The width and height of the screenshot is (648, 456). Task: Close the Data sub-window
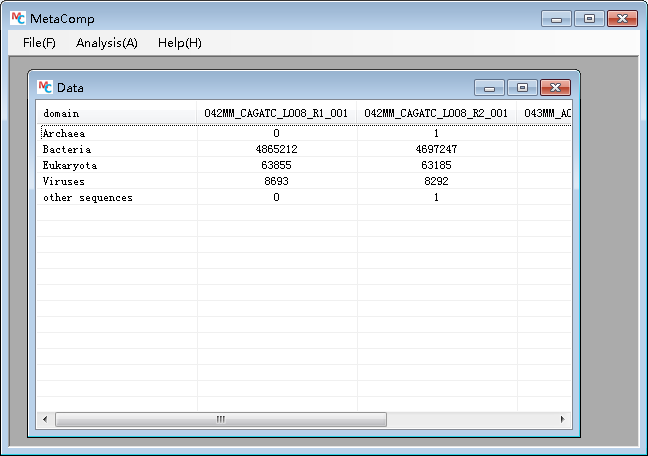coord(555,88)
